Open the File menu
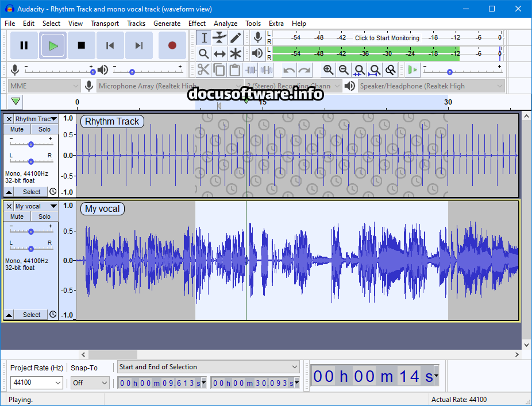This screenshot has height=406, width=532. [x=10, y=24]
